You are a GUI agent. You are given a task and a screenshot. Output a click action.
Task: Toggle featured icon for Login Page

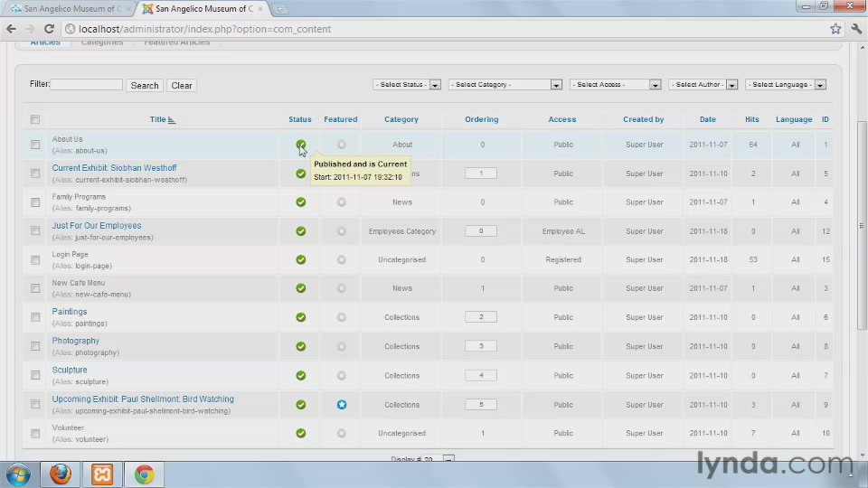(342, 259)
